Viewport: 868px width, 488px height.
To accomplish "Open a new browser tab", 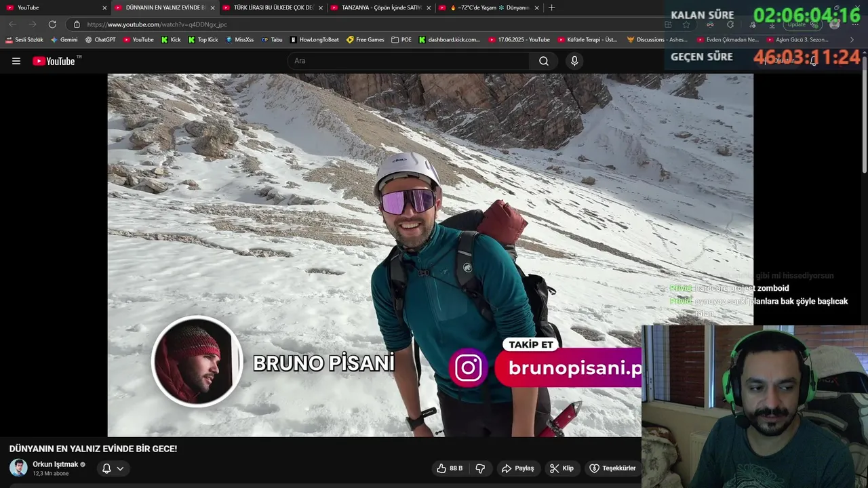I will coord(551,7).
